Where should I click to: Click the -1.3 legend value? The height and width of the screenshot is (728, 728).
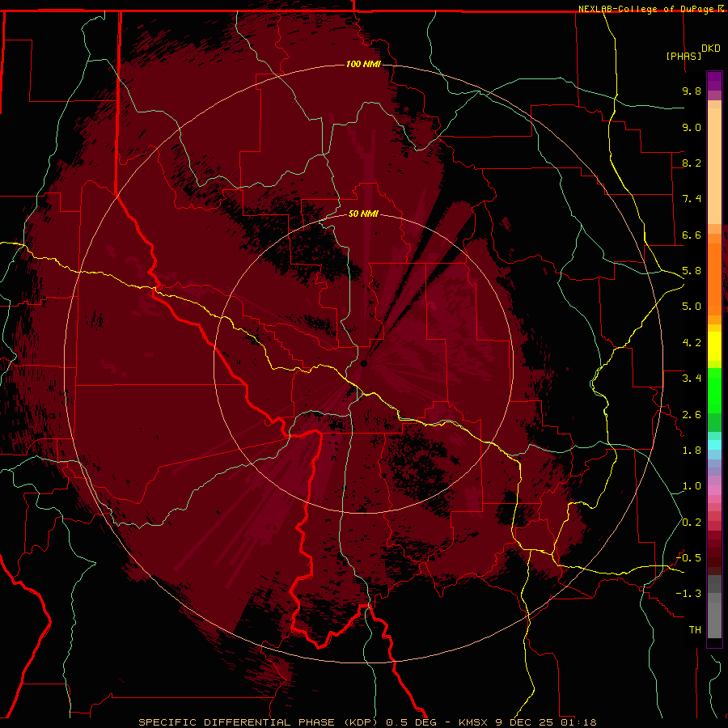click(x=688, y=594)
